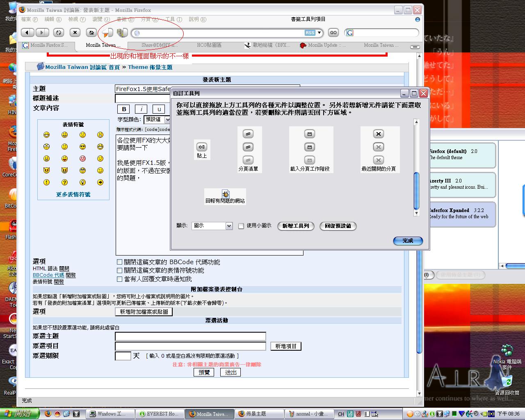Click the customize dialog vertical scrollbar thumb
This screenshot has width=525, height=420.
coord(416,191)
